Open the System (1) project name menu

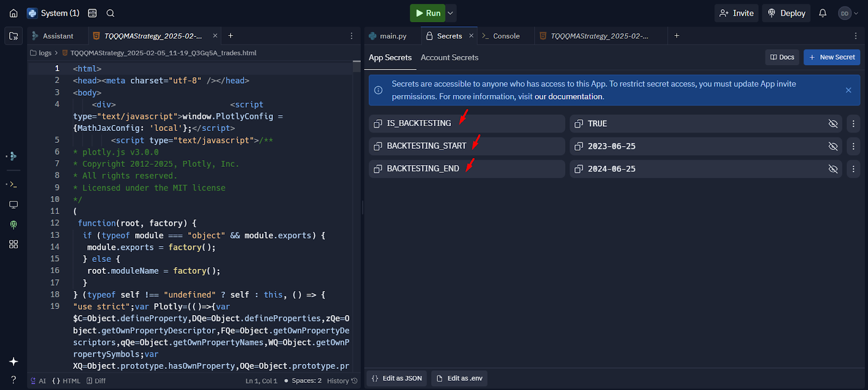[53, 13]
